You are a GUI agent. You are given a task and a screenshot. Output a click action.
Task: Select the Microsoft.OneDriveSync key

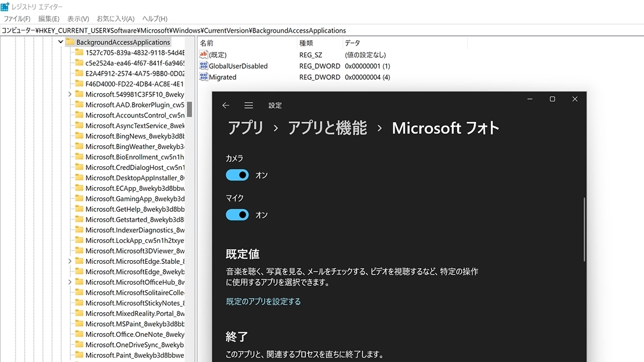pyautogui.click(x=135, y=345)
